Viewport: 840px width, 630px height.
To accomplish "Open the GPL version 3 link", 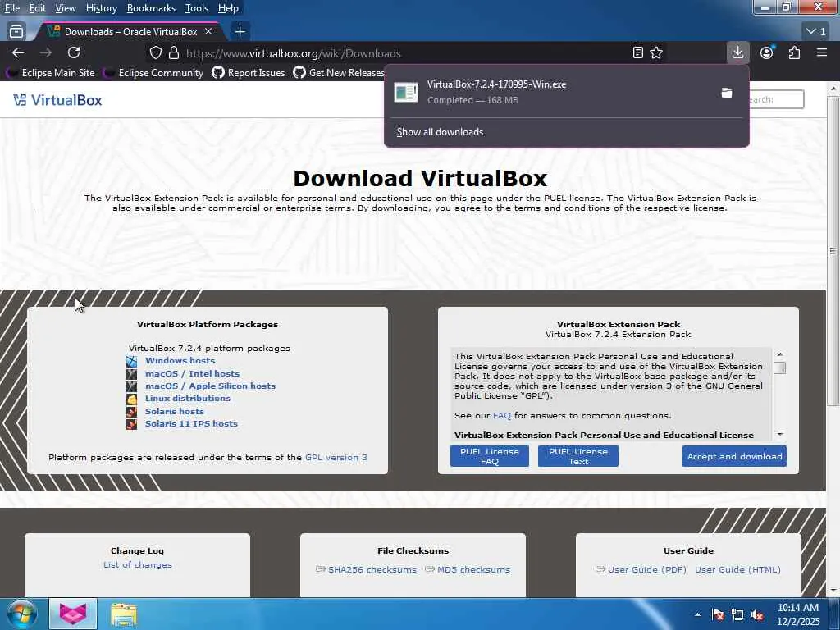I will coord(336,458).
